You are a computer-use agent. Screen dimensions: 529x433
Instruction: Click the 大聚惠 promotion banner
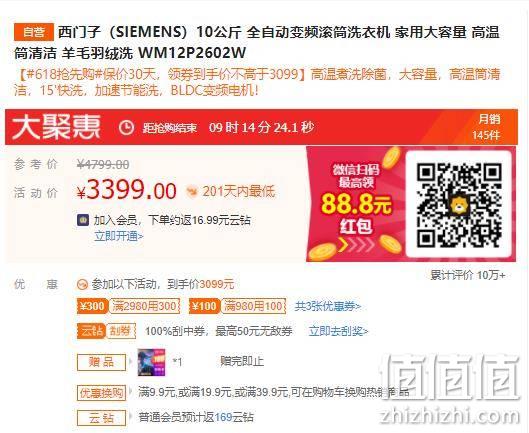click(x=261, y=127)
